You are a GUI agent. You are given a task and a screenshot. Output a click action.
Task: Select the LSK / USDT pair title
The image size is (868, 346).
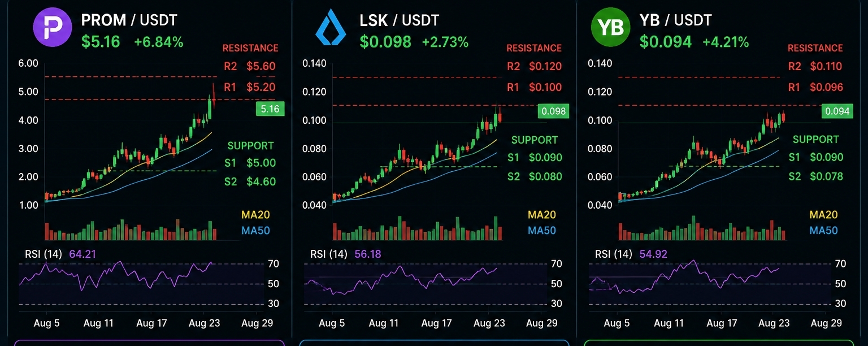(x=399, y=20)
